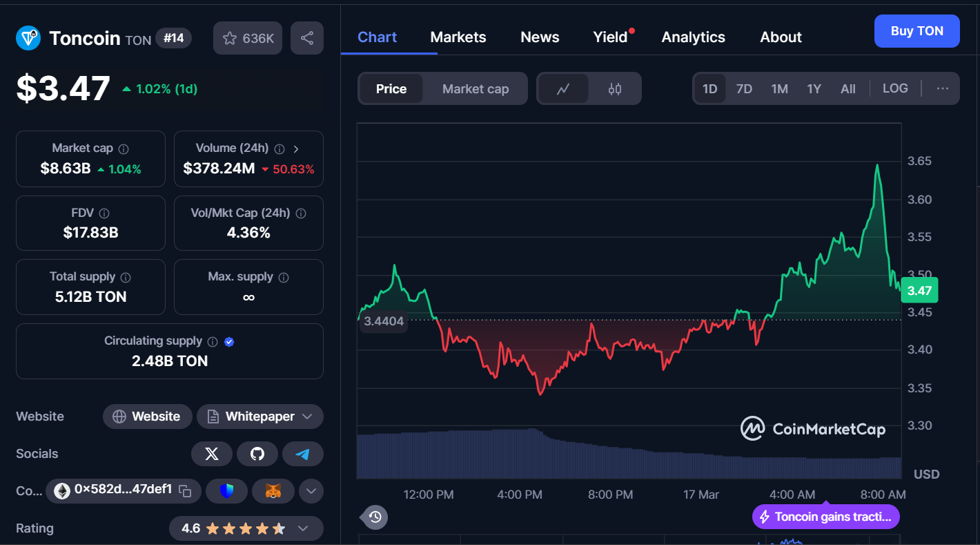Open the Yield tab
The image size is (980, 545).
coord(611,37)
